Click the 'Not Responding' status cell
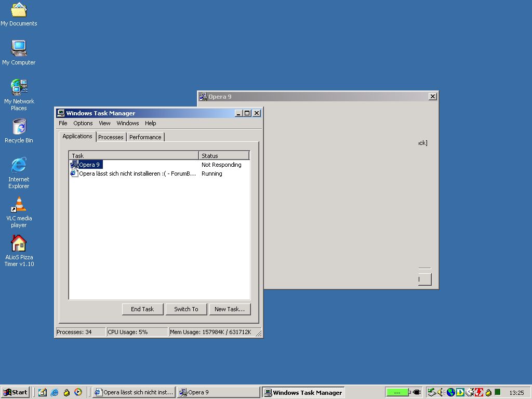The width and height of the screenshot is (532, 399). 221,165
